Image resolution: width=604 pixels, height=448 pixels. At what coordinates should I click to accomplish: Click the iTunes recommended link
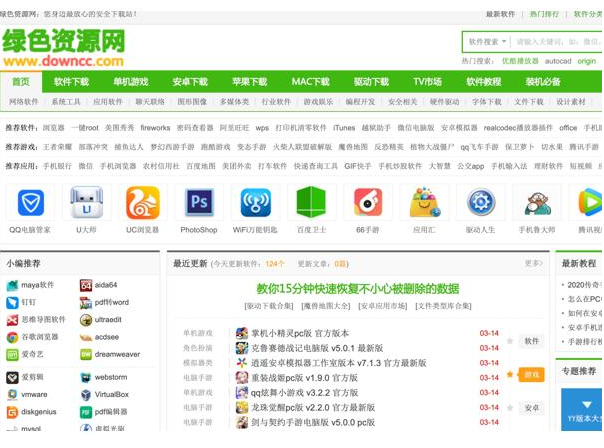pyautogui.click(x=344, y=128)
